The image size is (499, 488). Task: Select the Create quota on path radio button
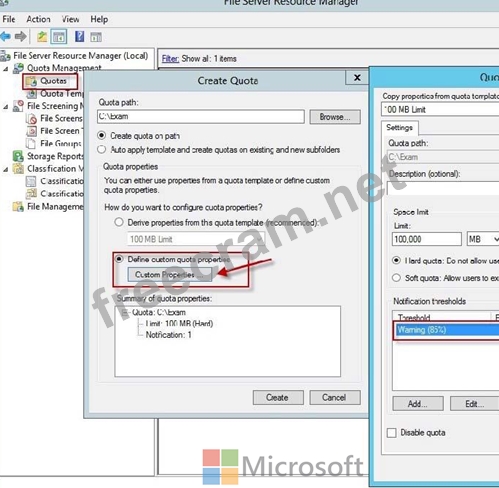pos(102,136)
